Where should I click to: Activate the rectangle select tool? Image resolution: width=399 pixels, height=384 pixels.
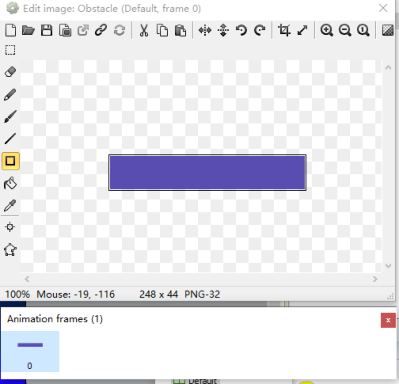[10, 50]
